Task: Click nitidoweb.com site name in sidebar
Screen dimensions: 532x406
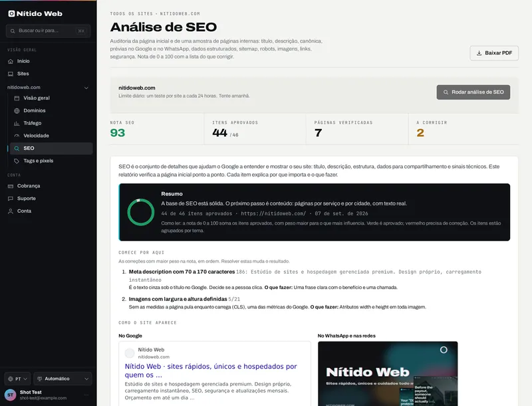Action: click(24, 88)
